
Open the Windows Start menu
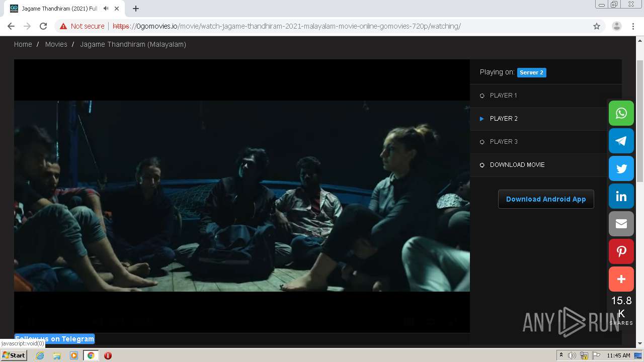[x=14, y=355]
